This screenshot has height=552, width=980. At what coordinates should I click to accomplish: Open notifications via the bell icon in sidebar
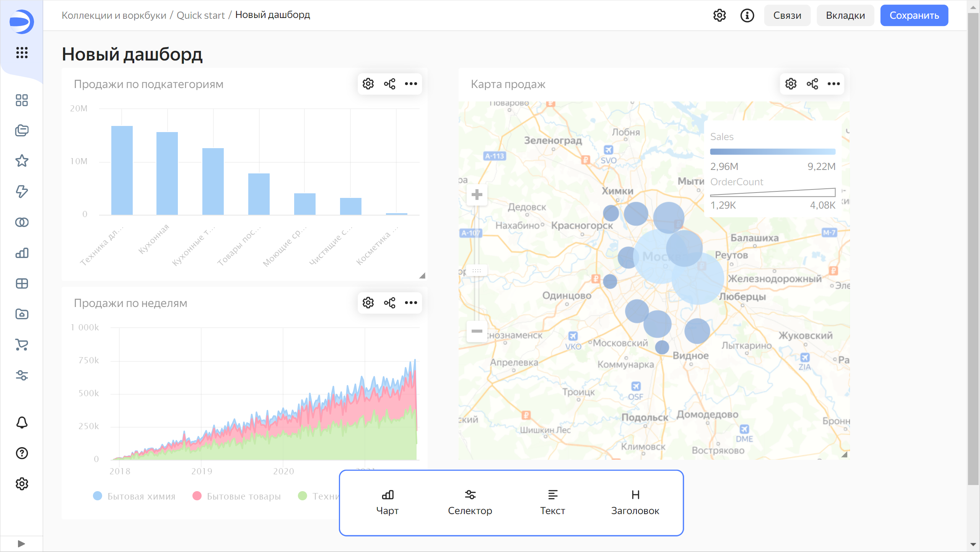click(22, 423)
